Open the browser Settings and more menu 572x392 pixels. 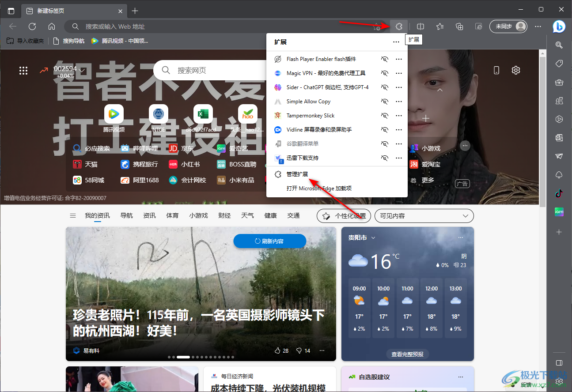538,26
